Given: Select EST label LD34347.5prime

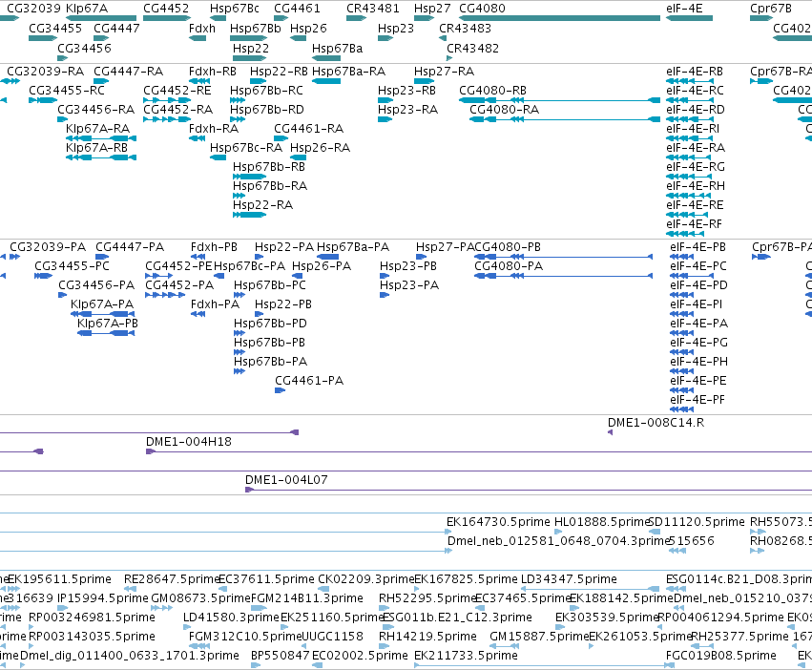Looking at the screenshot, I should point(569,578).
